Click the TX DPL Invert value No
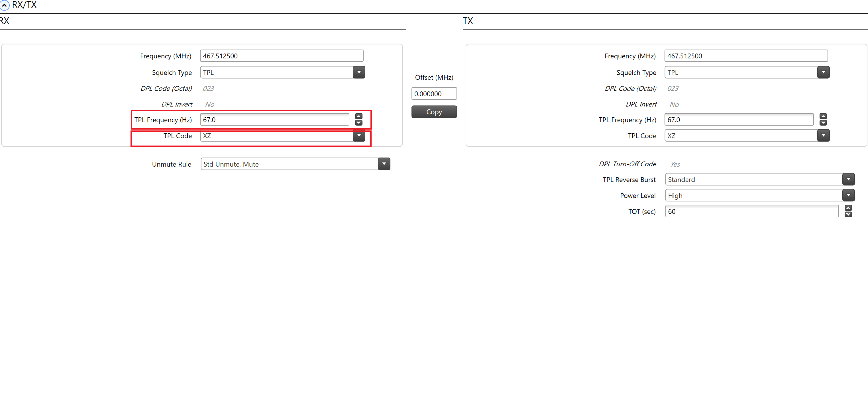 pyautogui.click(x=674, y=105)
